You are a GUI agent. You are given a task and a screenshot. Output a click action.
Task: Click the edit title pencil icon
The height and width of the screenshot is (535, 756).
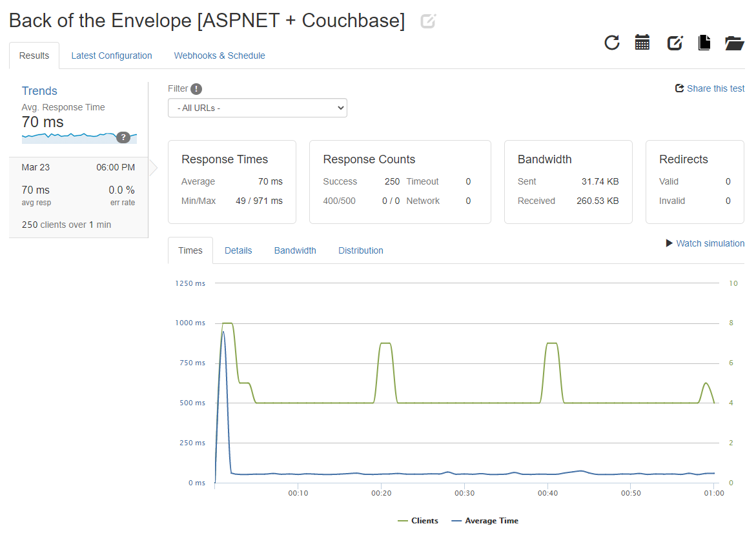click(428, 21)
